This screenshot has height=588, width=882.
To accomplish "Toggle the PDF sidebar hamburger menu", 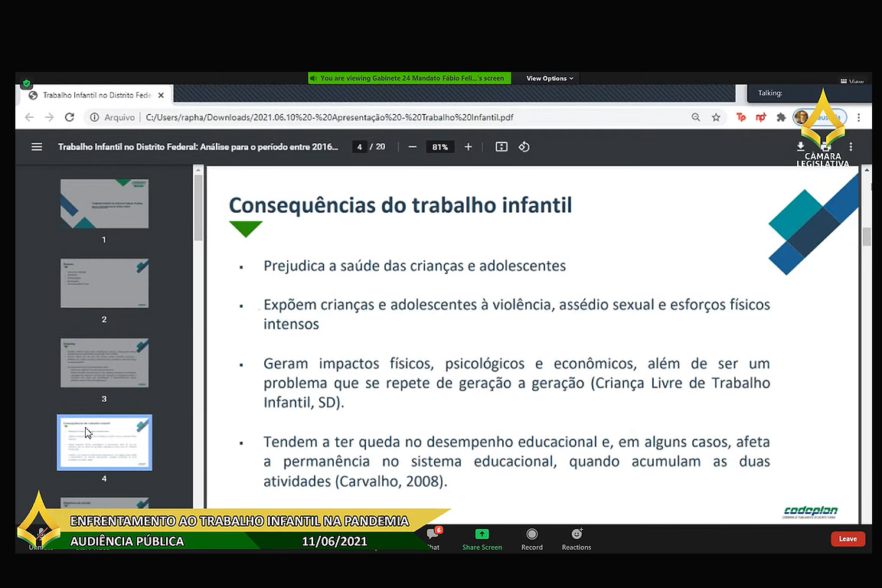I will (x=37, y=147).
